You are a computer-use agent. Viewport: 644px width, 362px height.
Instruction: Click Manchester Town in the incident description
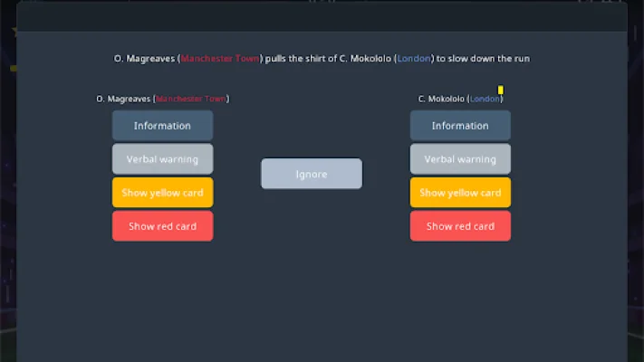[221, 59]
